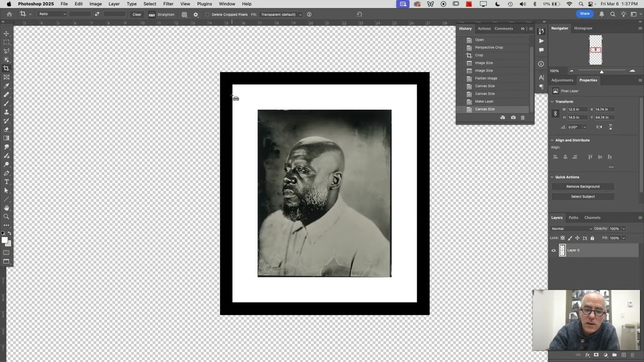Select the Perspective Crop history state
The height and width of the screenshot is (362, 644).
point(489,48)
